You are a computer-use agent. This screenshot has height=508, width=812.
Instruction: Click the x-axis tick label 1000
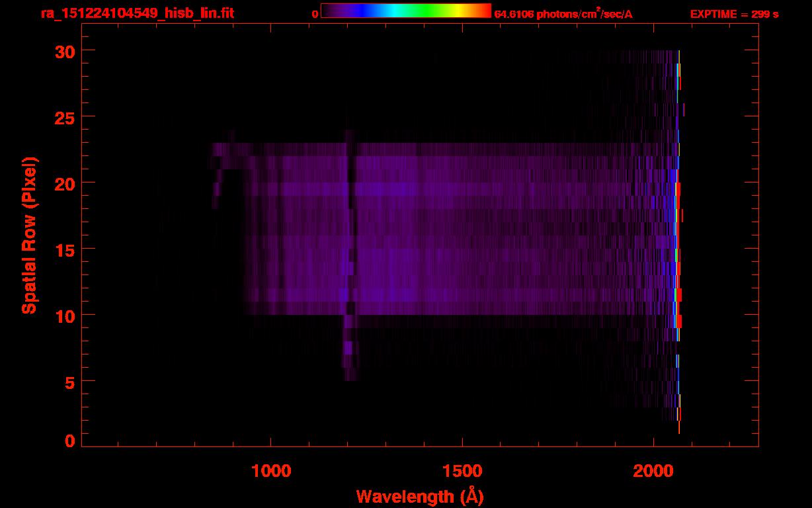(x=270, y=470)
